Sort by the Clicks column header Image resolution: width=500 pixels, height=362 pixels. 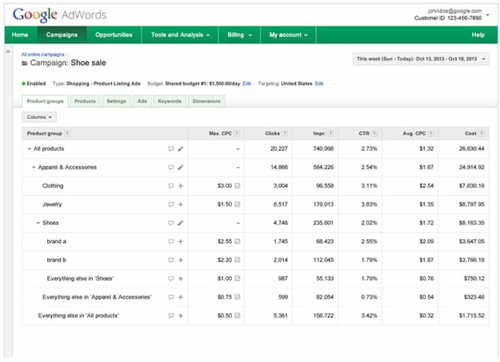coord(272,134)
